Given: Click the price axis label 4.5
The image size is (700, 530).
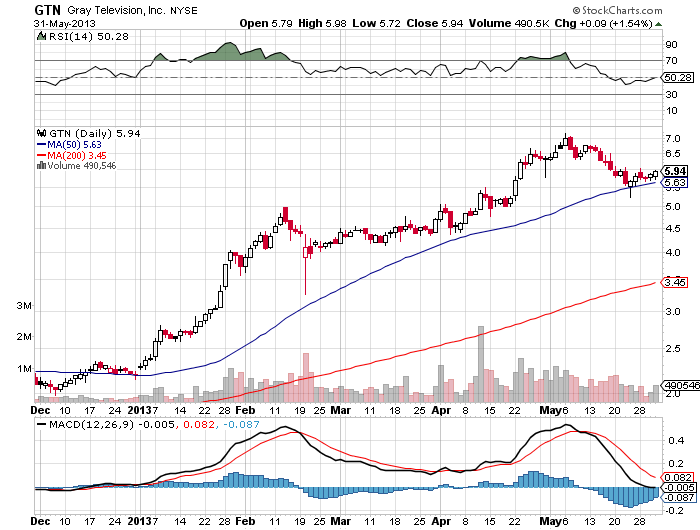Looking at the screenshot, I should point(672,229).
